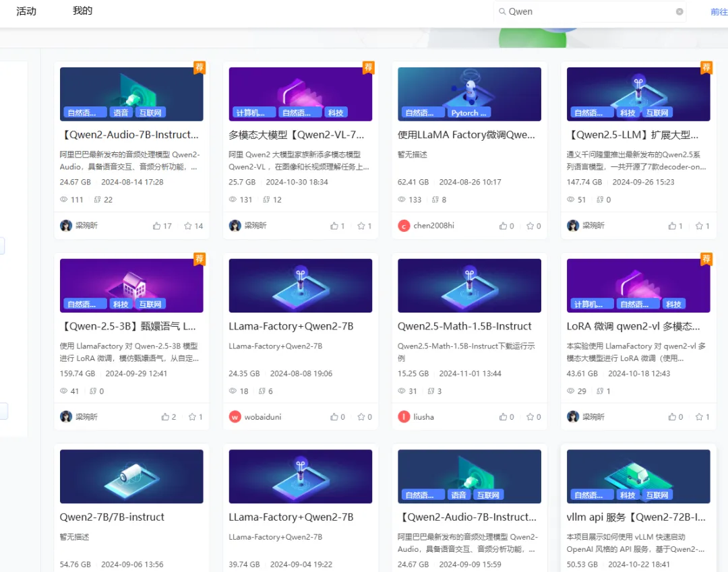This screenshot has height=572, width=728.
Task: Click chen2008hi user avatar
Action: click(404, 226)
